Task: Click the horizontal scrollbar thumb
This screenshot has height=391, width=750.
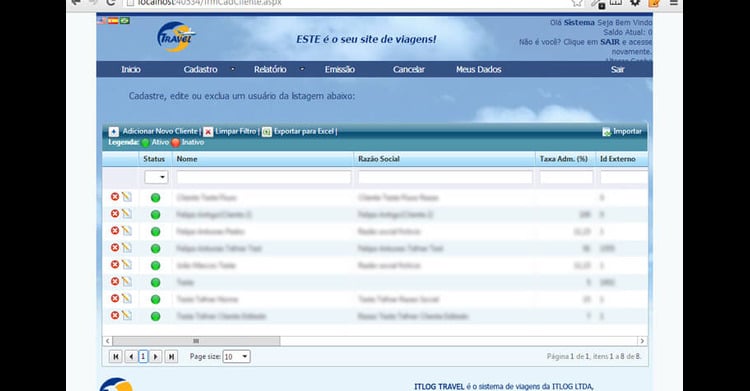Action: [x=196, y=341]
